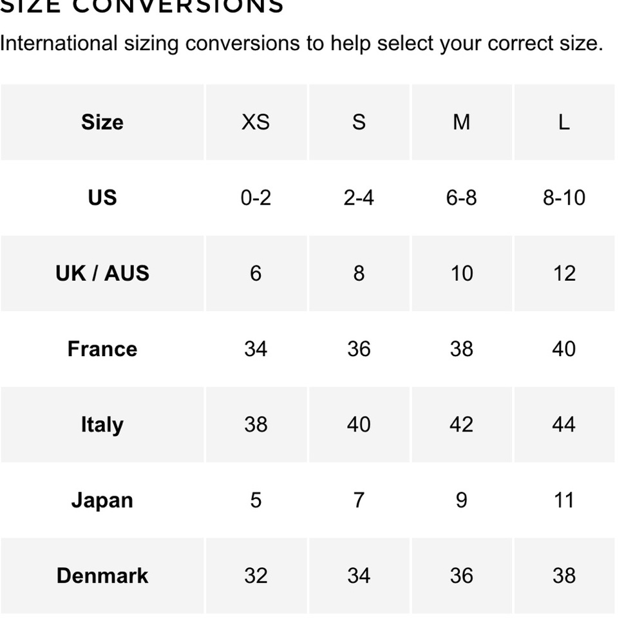This screenshot has width=644, height=644.
Task: Click the Size Conversions heading
Action: (x=141, y=6)
